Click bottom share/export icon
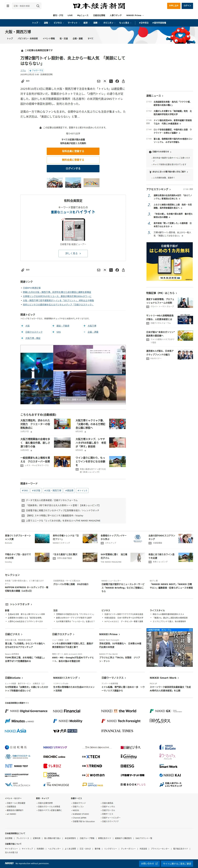The image size is (198, 868). click(123, 270)
